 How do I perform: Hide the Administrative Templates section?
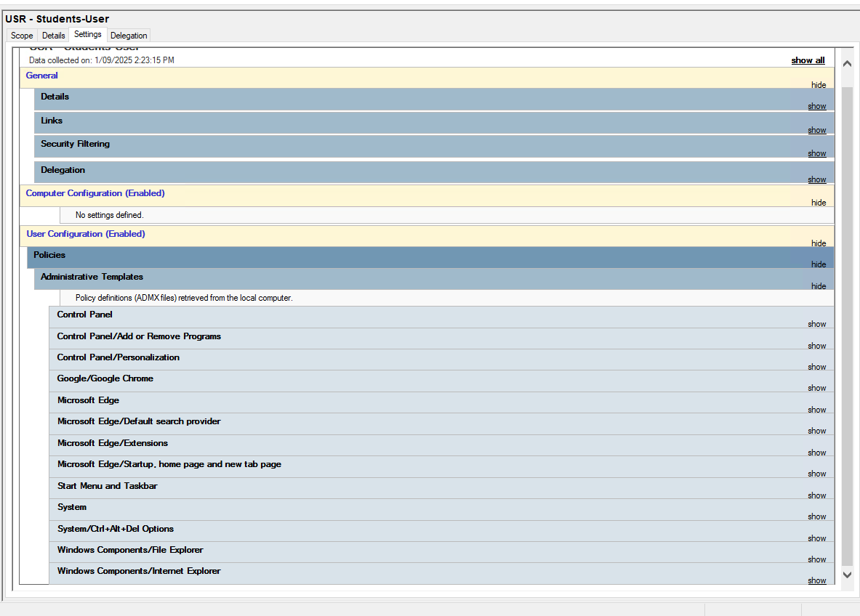coord(819,286)
